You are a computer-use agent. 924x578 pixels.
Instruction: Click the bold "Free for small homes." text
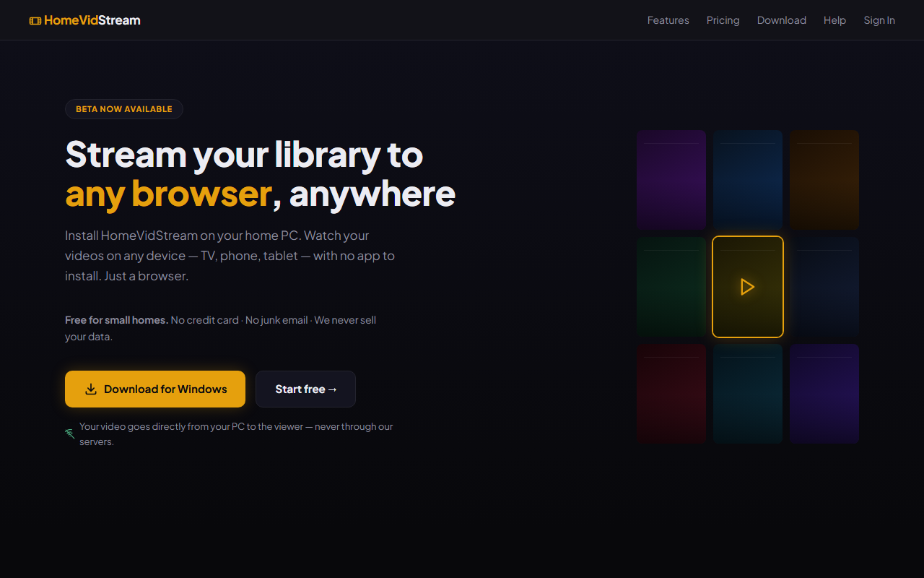click(x=116, y=320)
